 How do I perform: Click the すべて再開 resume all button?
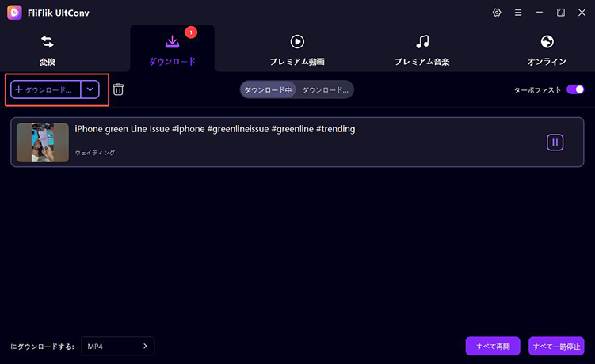pyautogui.click(x=493, y=346)
